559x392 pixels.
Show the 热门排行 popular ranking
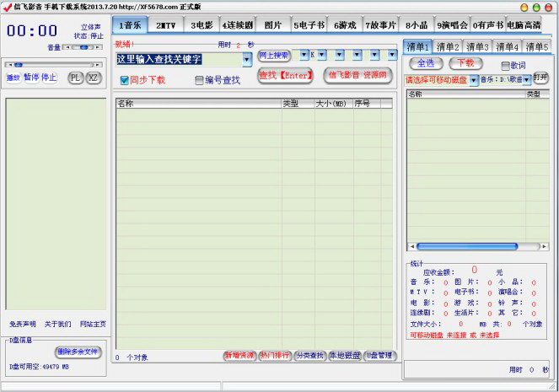pos(274,356)
